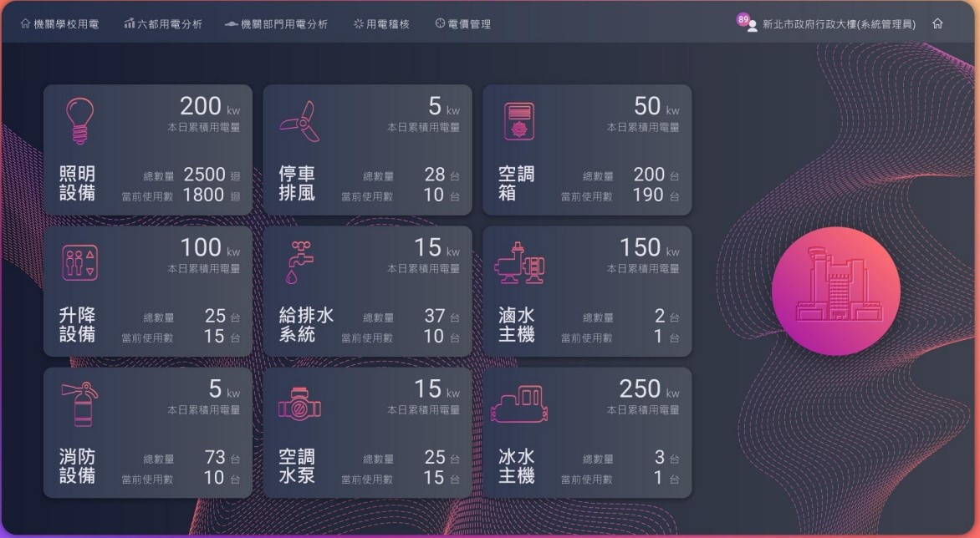
Task: Click the 總數量 28 value for 停車排風
Action: point(435,175)
